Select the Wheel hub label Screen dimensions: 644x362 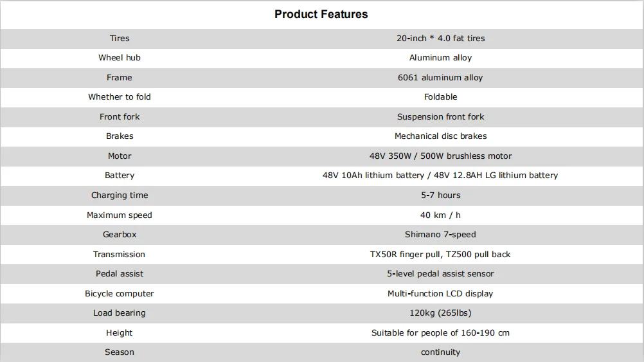tap(120, 58)
